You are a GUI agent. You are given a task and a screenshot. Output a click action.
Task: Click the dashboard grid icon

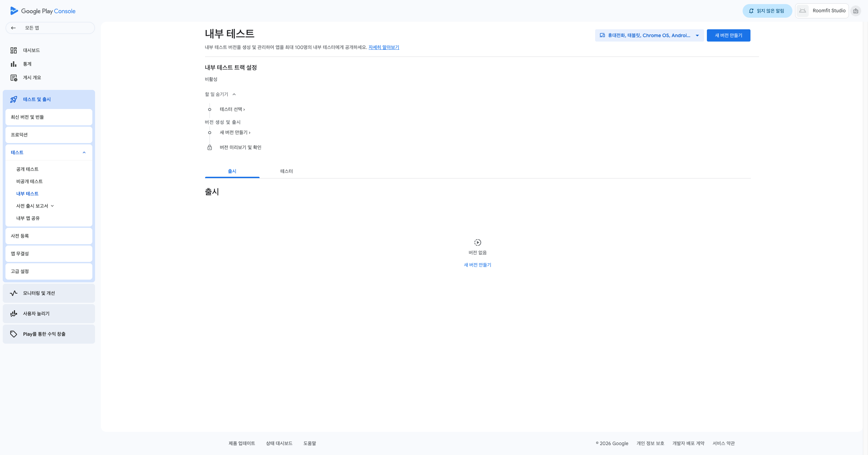[x=14, y=50]
